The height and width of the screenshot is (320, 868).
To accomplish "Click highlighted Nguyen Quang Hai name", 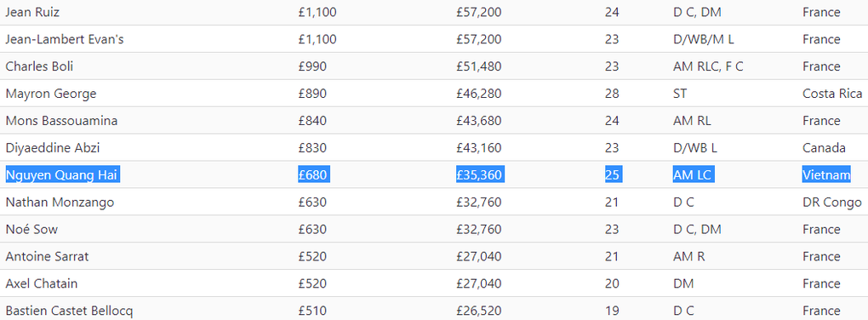I will pos(63,175).
